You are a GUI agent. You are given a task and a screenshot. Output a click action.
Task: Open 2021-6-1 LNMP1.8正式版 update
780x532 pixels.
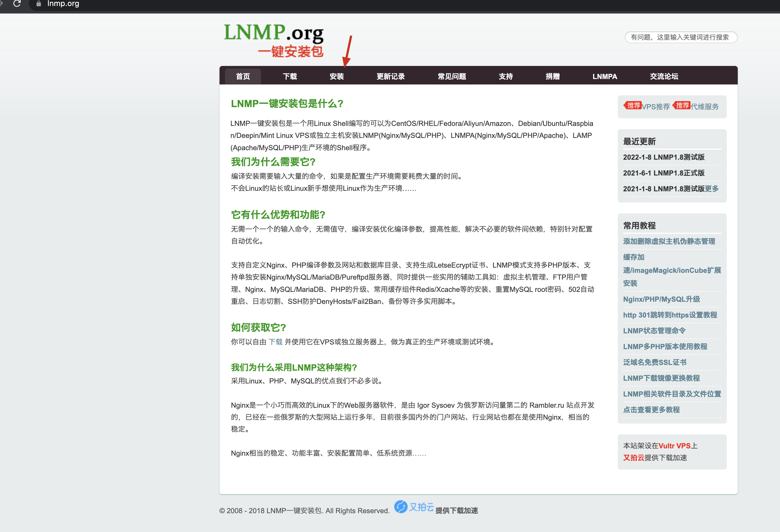click(664, 173)
